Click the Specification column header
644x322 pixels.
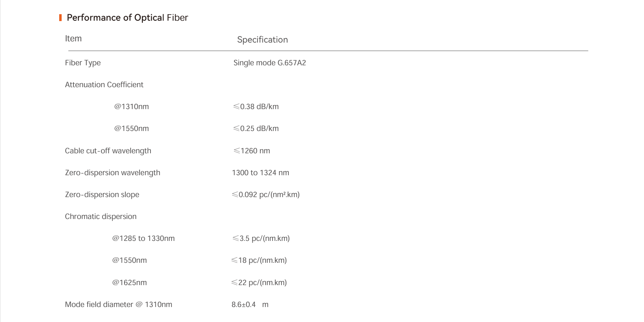262,40
